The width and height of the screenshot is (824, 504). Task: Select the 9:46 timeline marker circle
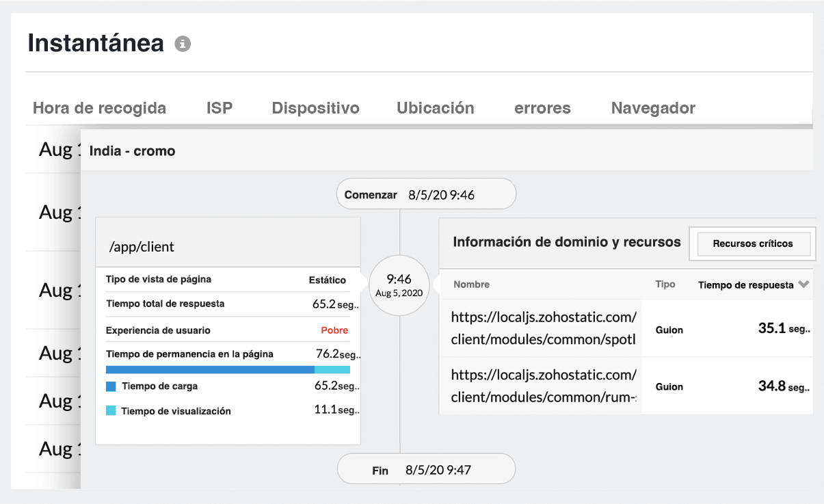[x=399, y=285]
